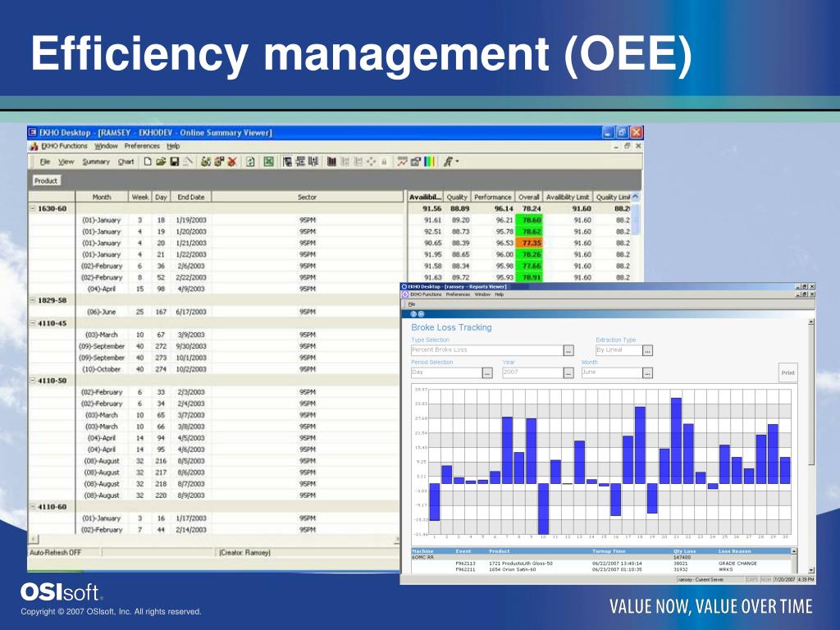Open the Help menu in Summary Viewer
This screenshot has width=840, height=630.
pyautogui.click(x=173, y=146)
